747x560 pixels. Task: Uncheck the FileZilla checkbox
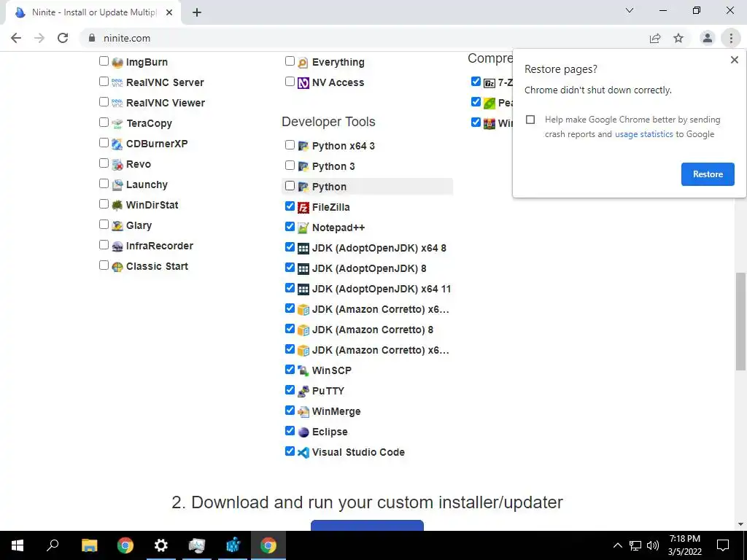(290, 206)
